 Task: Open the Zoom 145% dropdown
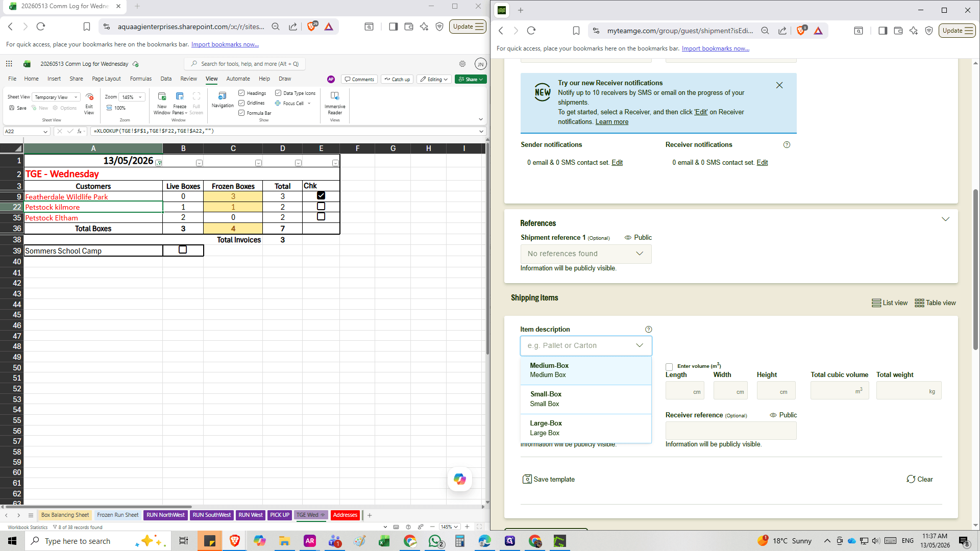coord(132,97)
